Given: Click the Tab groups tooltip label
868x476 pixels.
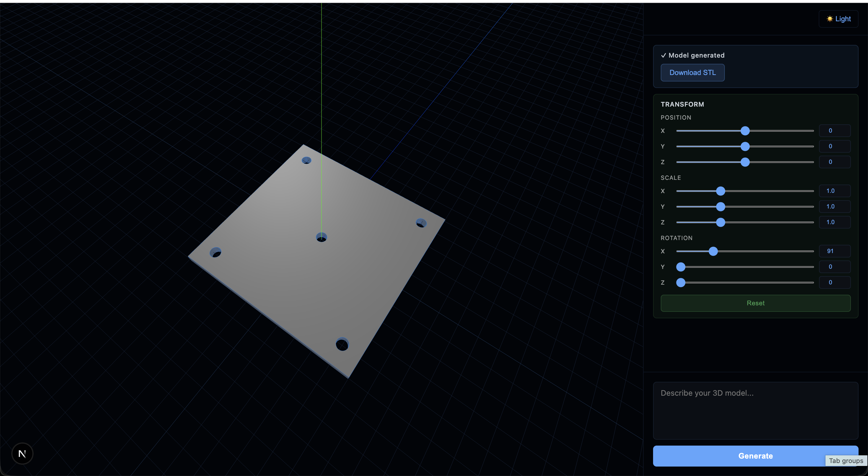Looking at the screenshot, I should (846, 460).
